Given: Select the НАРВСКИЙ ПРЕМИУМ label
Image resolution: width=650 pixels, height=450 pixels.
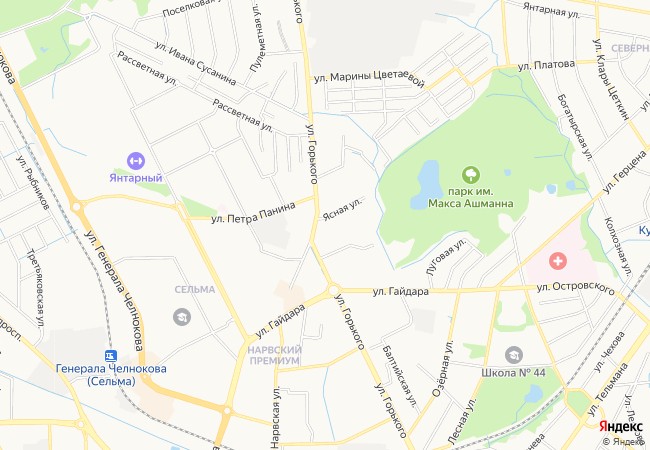Looking at the screenshot, I should (274, 356).
